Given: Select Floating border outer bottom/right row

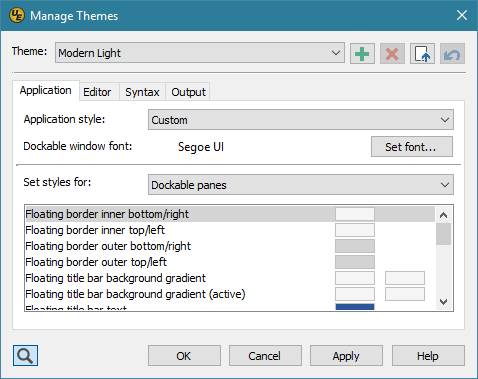Looking at the screenshot, I should 230,246.
